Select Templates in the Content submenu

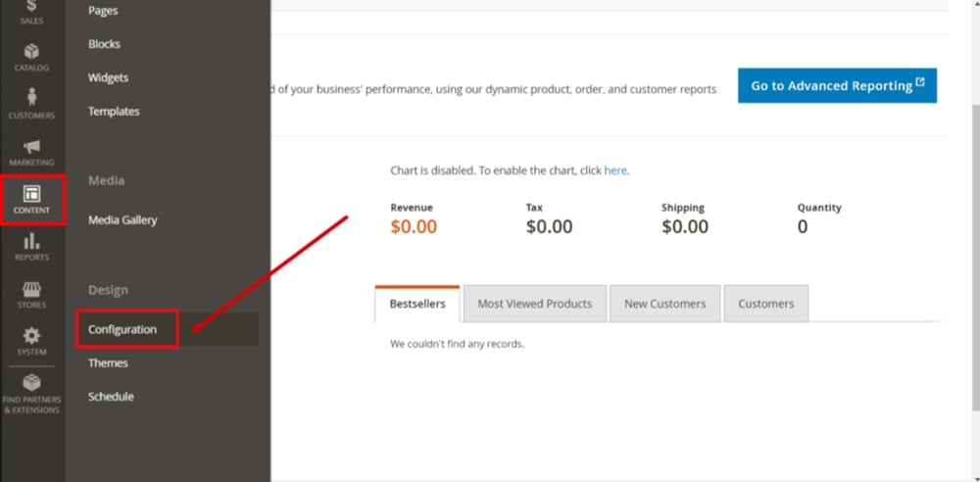[x=114, y=112]
